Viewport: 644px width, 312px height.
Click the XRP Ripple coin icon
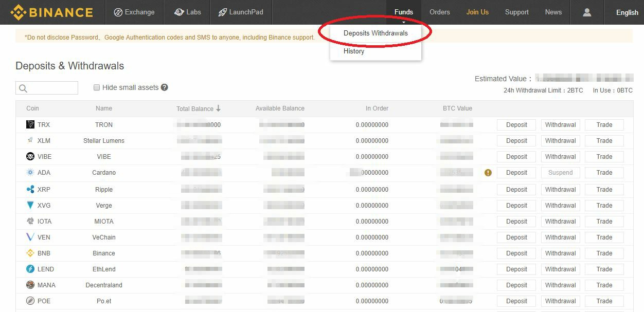pos(30,189)
